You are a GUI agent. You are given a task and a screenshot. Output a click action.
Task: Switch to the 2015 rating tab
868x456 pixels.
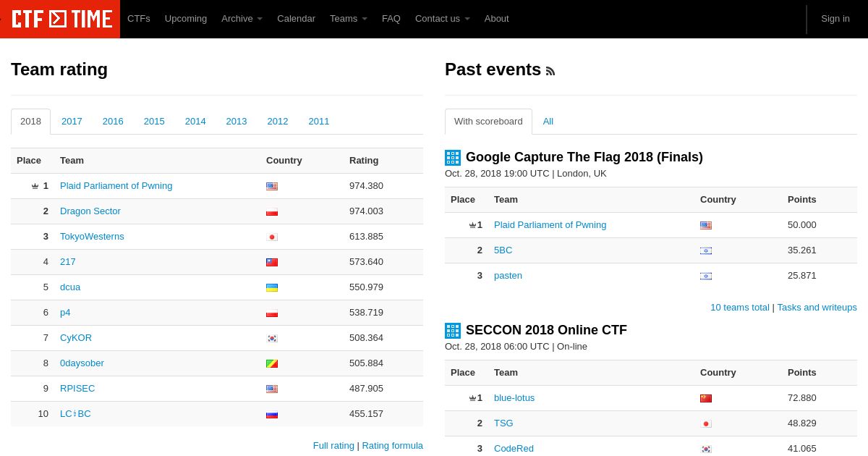154,122
